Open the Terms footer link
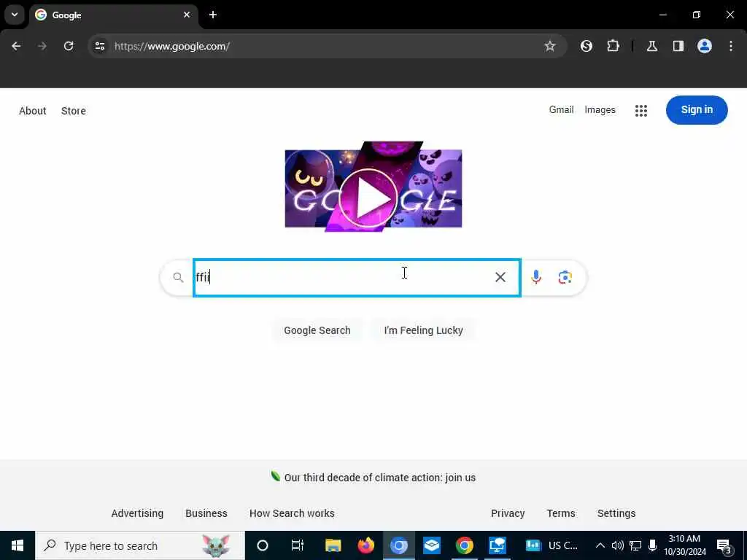747x560 pixels. click(561, 513)
